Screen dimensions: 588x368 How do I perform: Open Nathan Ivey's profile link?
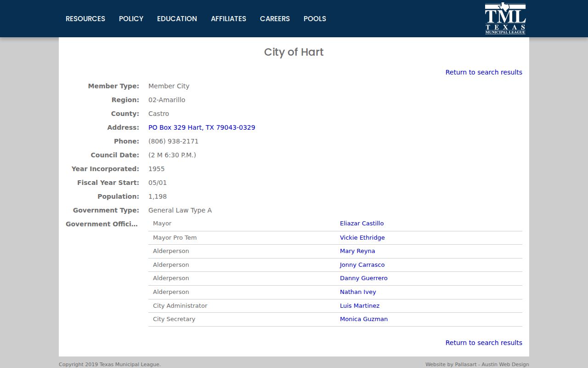point(358,292)
